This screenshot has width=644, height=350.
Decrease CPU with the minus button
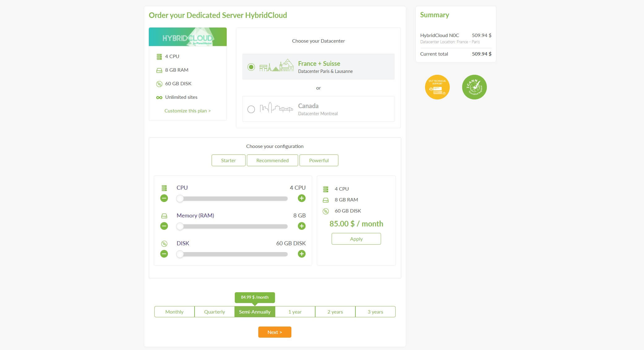(164, 198)
